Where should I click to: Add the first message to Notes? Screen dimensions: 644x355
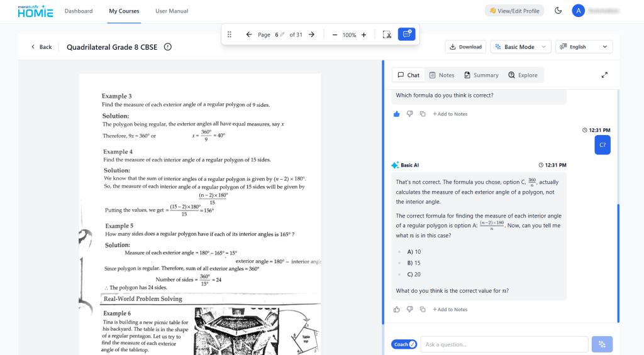(450, 114)
